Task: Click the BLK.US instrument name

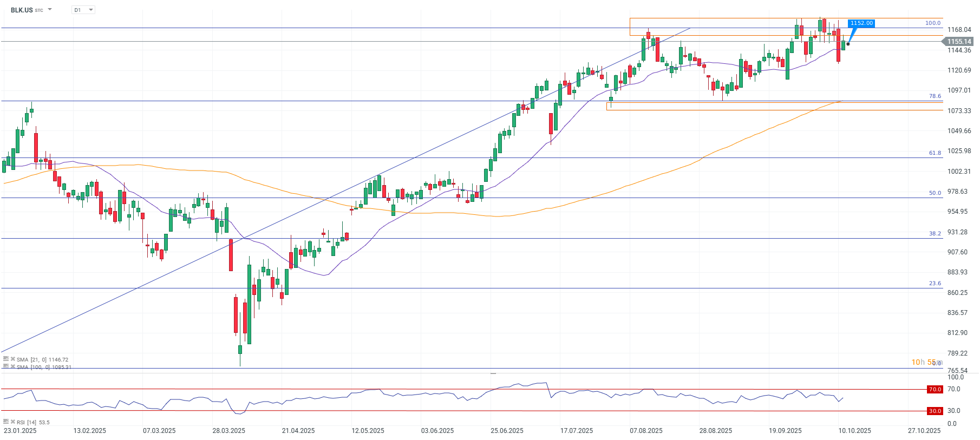Action: tap(22, 10)
